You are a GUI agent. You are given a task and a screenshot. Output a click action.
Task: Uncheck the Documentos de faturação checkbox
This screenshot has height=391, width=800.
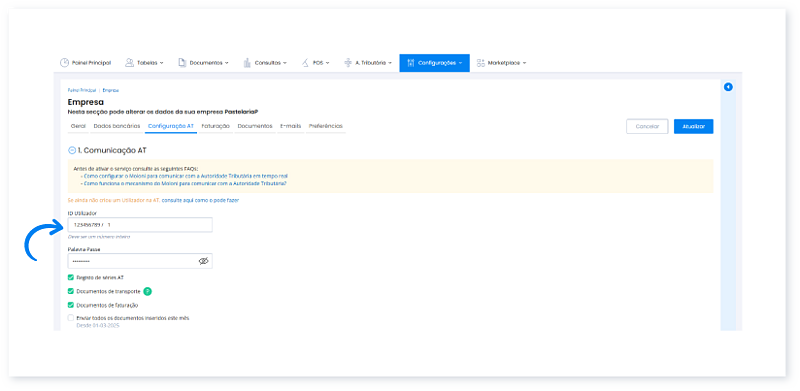pos(71,305)
